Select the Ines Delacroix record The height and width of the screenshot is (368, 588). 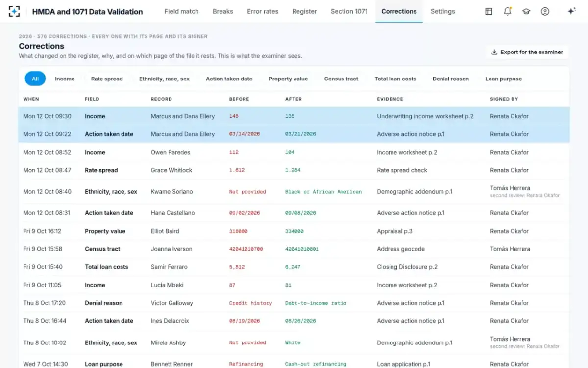170,321
